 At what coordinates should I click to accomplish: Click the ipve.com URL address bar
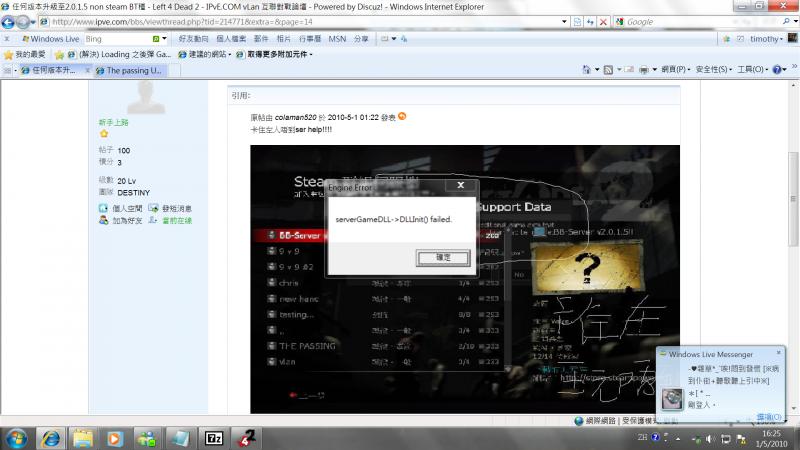point(304,22)
